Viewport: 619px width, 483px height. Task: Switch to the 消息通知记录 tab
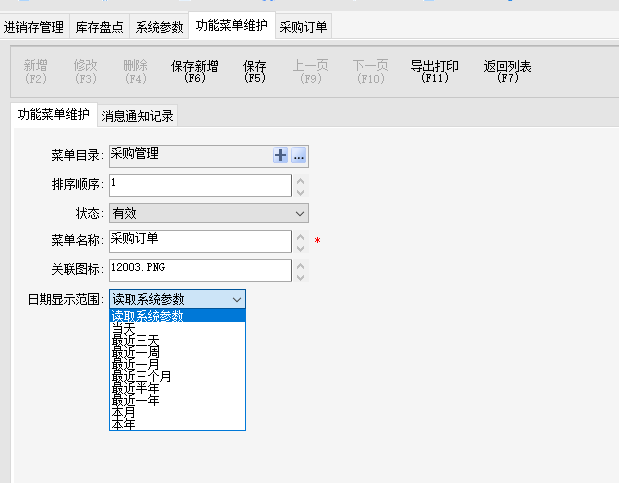pyautogui.click(x=138, y=116)
